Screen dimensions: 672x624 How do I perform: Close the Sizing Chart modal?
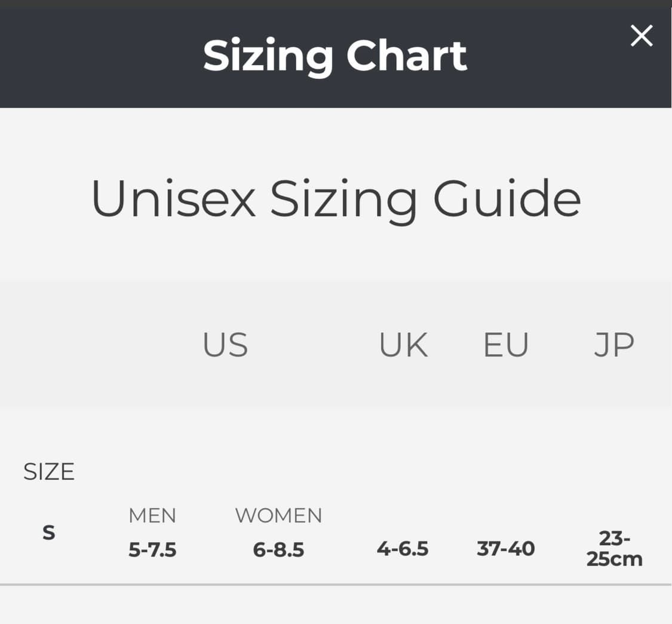pyautogui.click(x=642, y=36)
